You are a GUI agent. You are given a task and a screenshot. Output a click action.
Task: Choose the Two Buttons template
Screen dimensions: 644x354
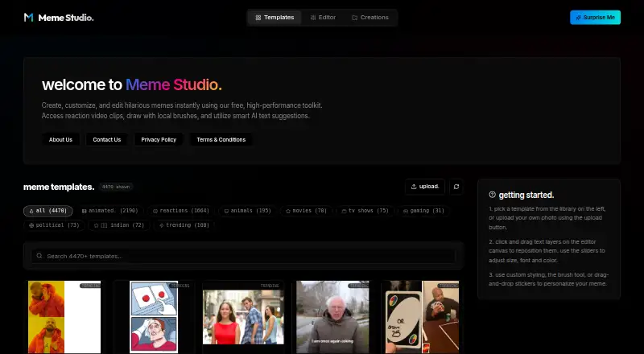(154, 317)
